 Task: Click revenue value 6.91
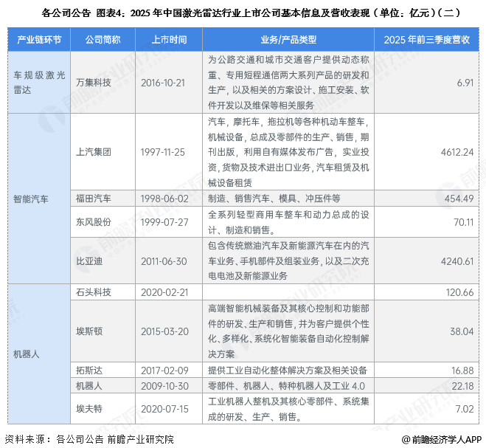click(465, 83)
